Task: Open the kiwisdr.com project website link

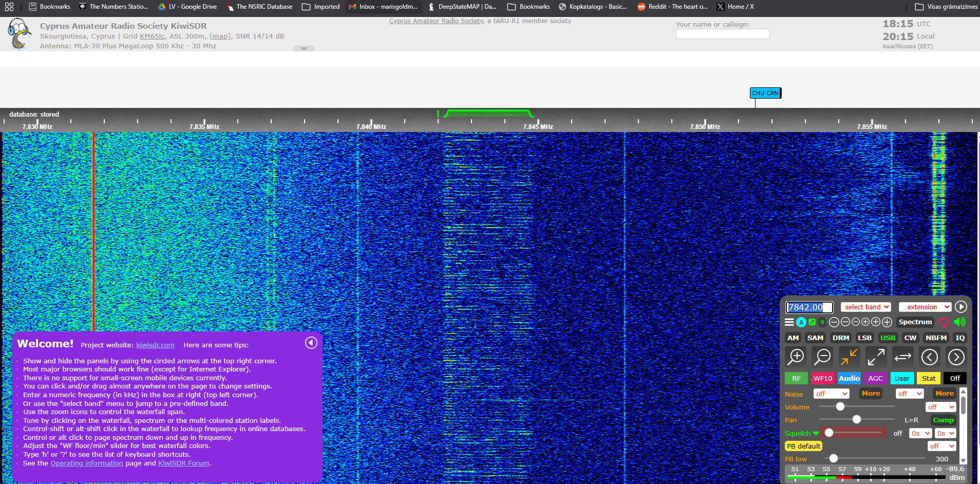Action: click(x=155, y=345)
